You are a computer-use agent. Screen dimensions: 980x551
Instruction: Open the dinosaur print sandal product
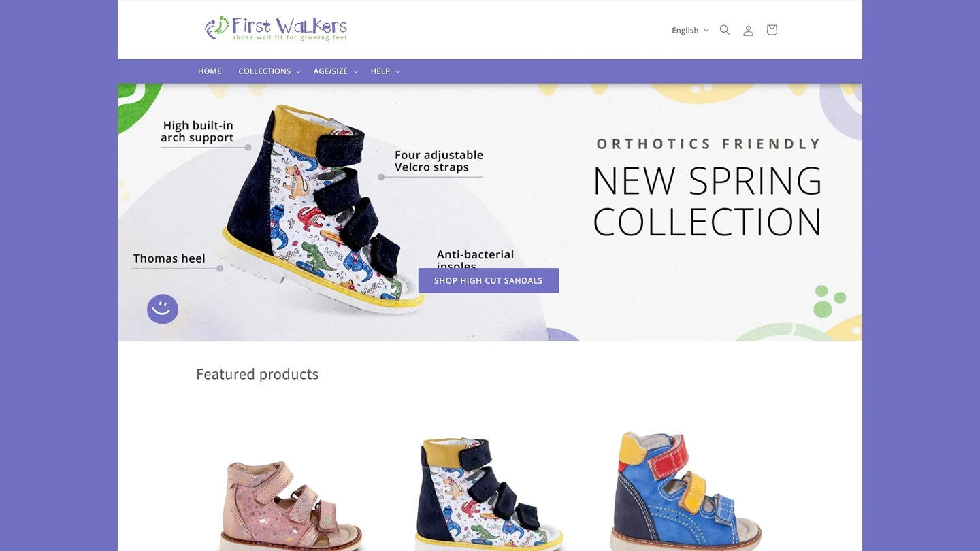click(489, 493)
